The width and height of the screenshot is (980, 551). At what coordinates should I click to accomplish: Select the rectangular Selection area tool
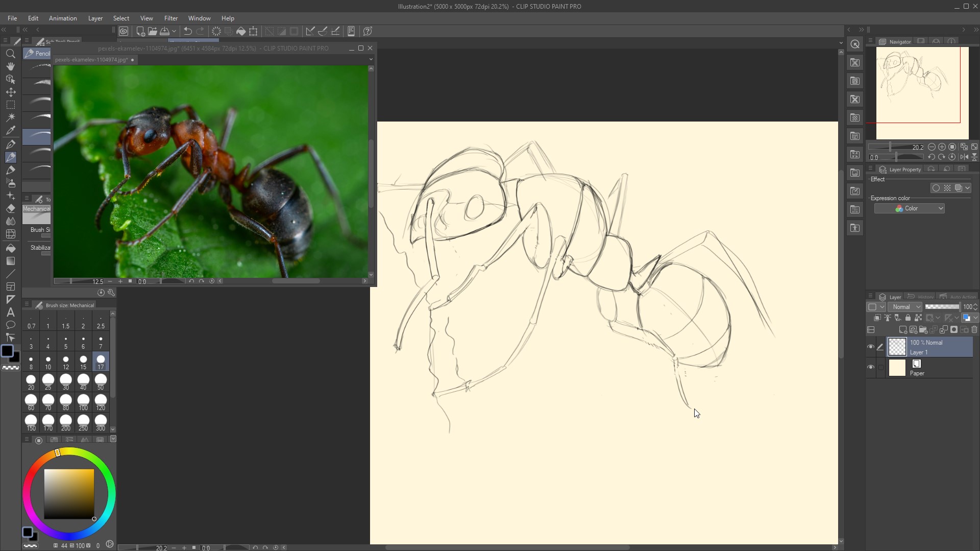point(10,105)
